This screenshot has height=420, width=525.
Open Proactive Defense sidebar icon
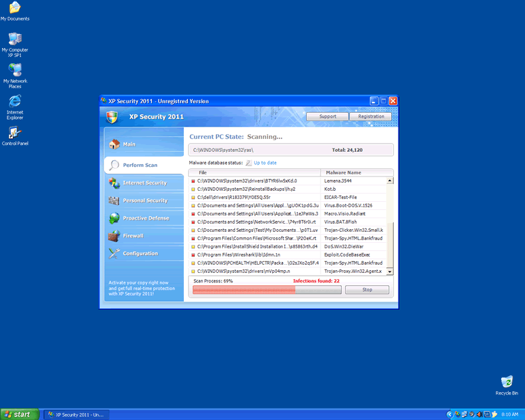[113, 218]
